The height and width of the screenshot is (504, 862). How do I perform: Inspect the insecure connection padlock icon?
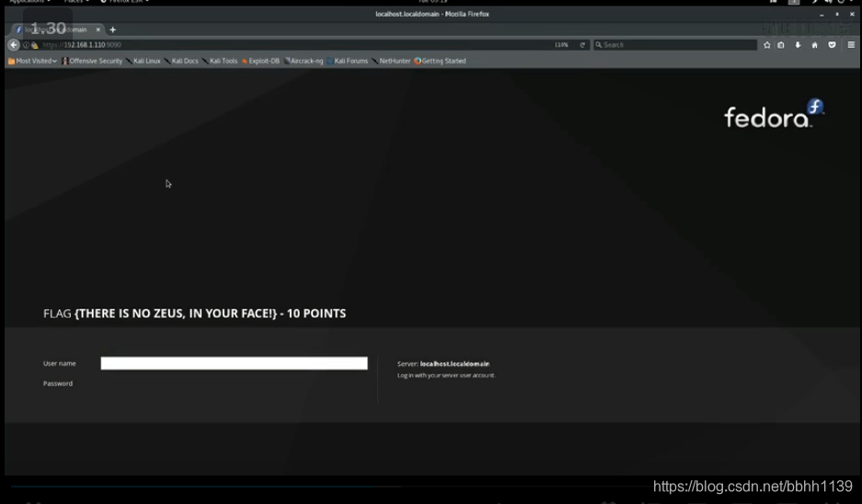(35, 45)
